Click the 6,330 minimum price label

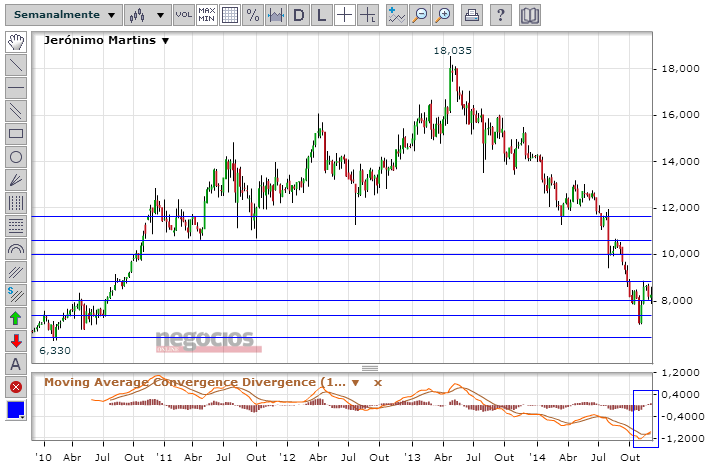55,351
